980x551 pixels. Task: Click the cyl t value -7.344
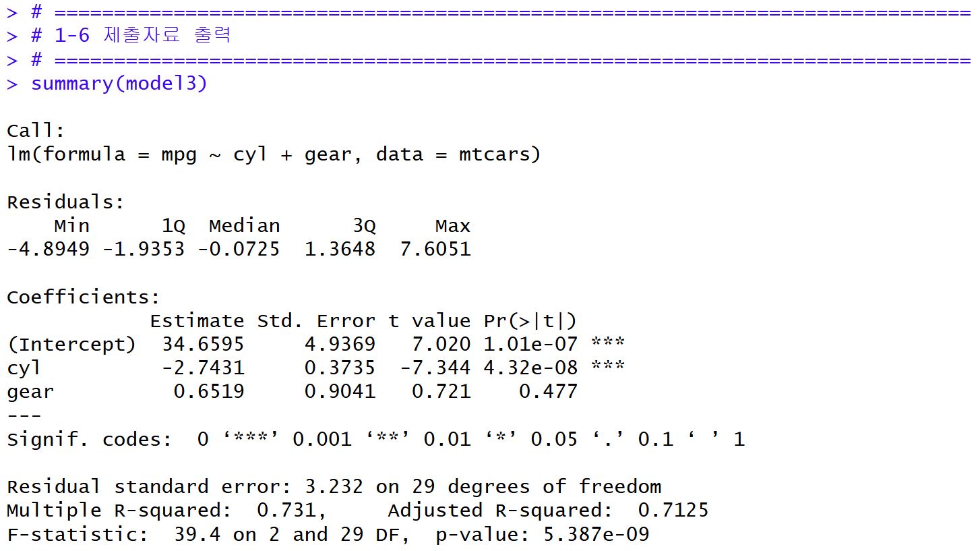[435, 368]
